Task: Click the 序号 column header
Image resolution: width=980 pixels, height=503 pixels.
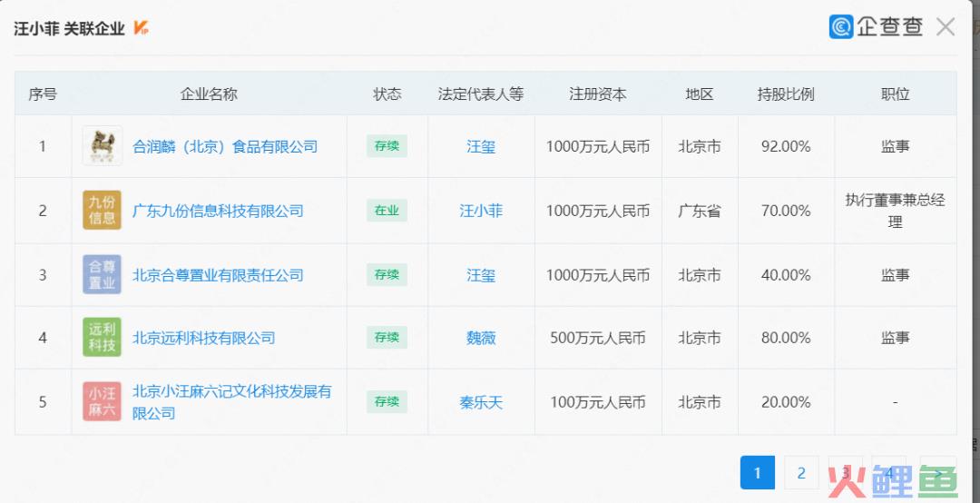Action: pyautogui.click(x=43, y=94)
